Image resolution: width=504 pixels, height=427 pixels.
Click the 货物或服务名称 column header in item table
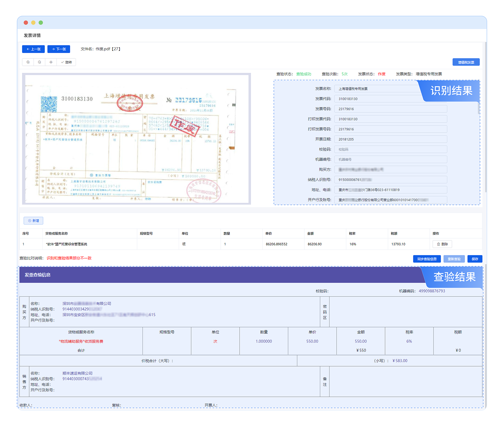pyautogui.click(x=56, y=233)
